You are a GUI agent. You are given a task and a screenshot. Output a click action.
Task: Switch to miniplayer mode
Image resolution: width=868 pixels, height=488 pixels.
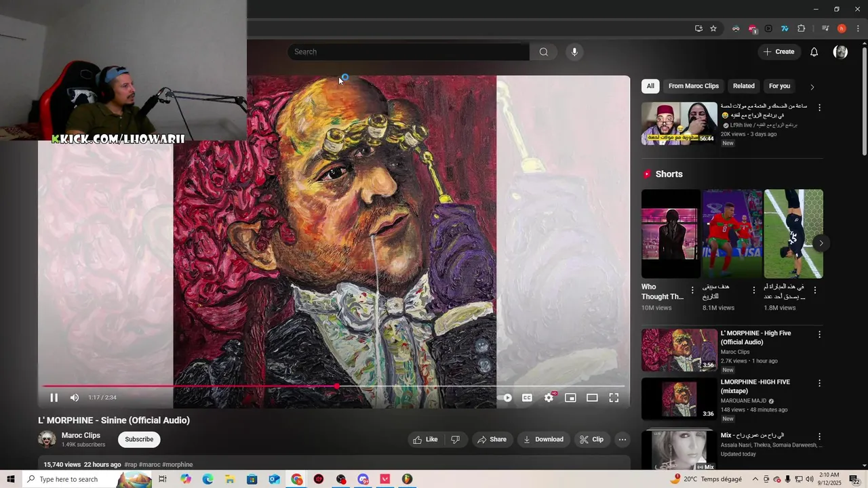pos(570,398)
